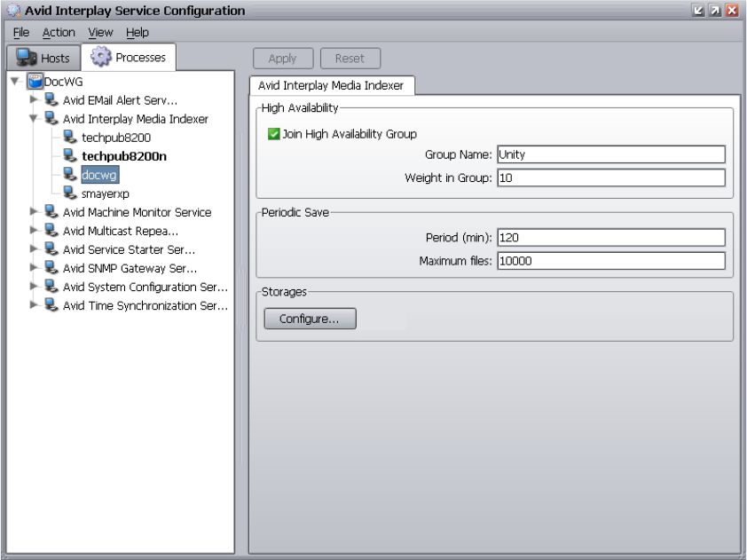Click the Processes tab gear icon
The width and height of the screenshot is (747, 560).
101,56
